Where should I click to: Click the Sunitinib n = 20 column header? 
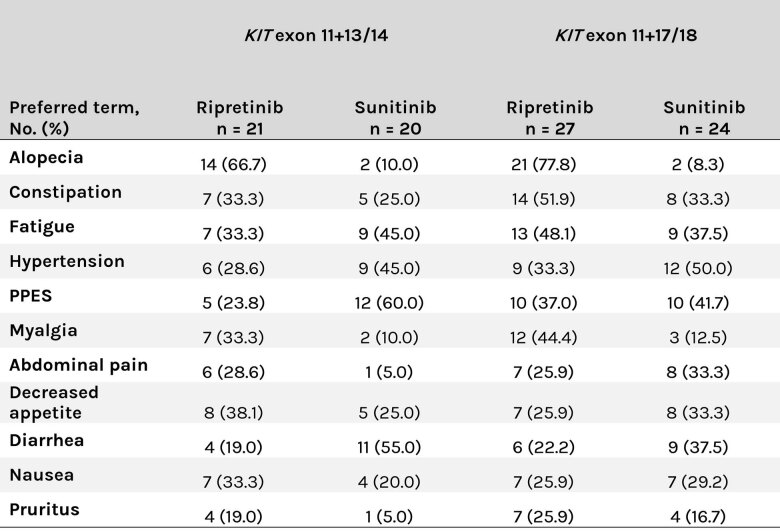coord(395,118)
